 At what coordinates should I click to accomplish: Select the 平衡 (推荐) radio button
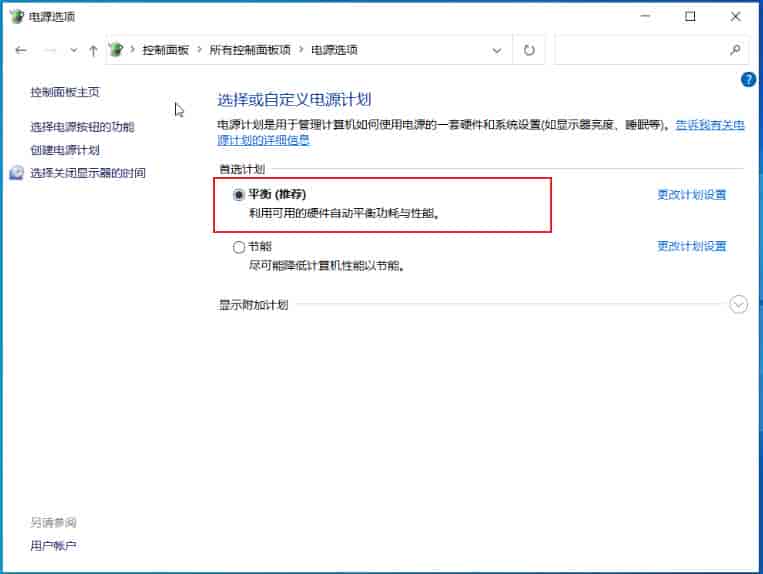(x=238, y=195)
